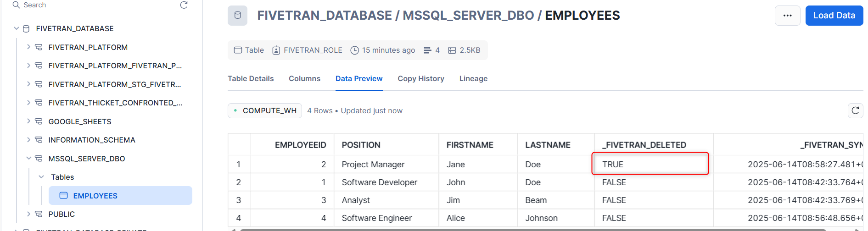The width and height of the screenshot is (868, 231).
Task: Expand the INFORMATION_SCHEMA chevron
Action: tap(28, 140)
